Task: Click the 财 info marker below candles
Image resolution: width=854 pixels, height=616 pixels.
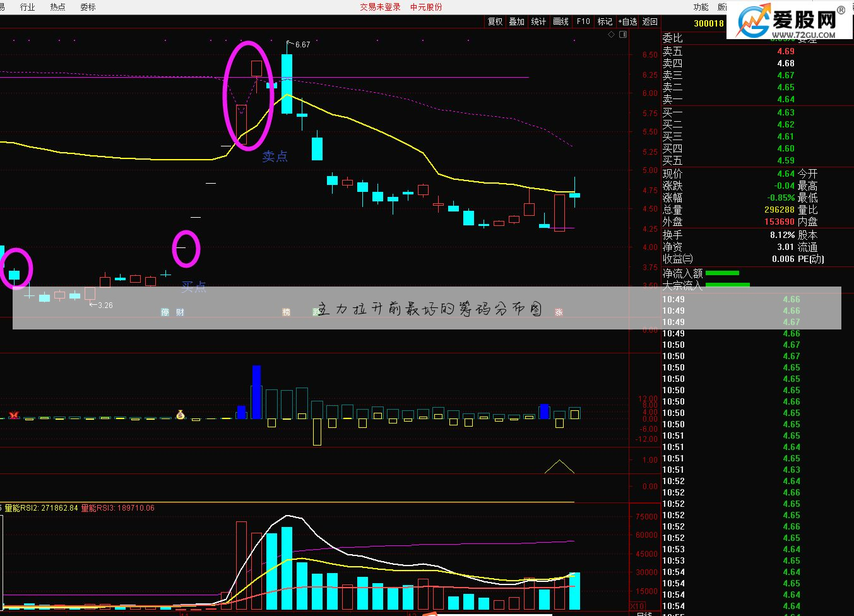Action: coord(181,312)
